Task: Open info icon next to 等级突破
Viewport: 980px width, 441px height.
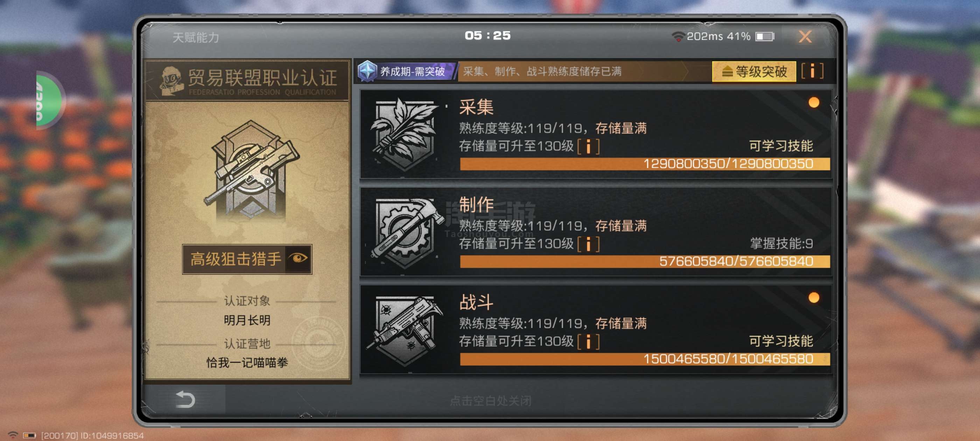Action: pyautogui.click(x=812, y=71)
